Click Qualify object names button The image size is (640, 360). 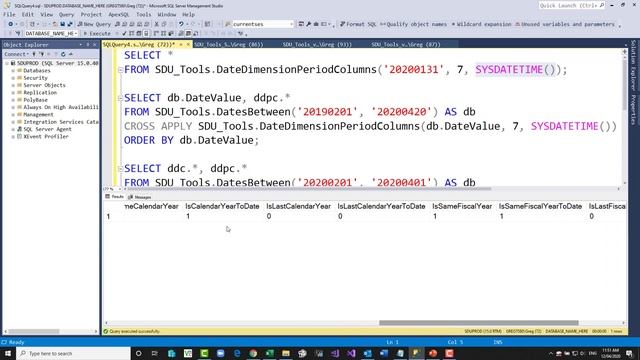pyautogui.click(x=413, y=24)
